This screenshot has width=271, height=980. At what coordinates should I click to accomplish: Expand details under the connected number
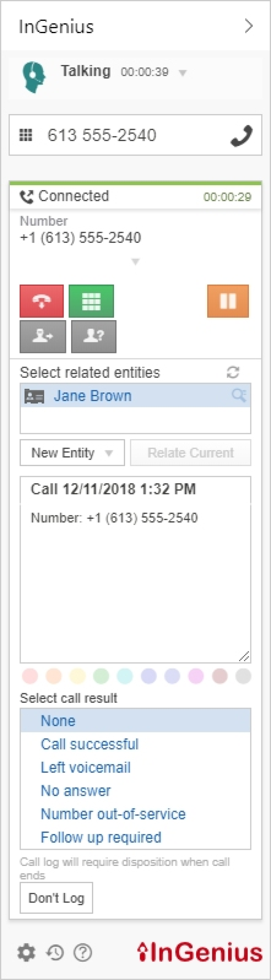click(x=135, y=261)
